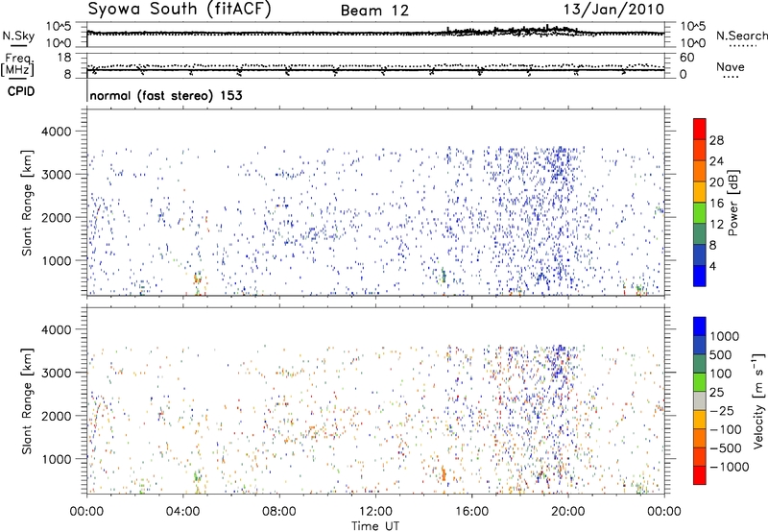Click the '2000' tick of the power panel
Image resolution: width=768 pixels, height=532 pixels.
[58, 217]
